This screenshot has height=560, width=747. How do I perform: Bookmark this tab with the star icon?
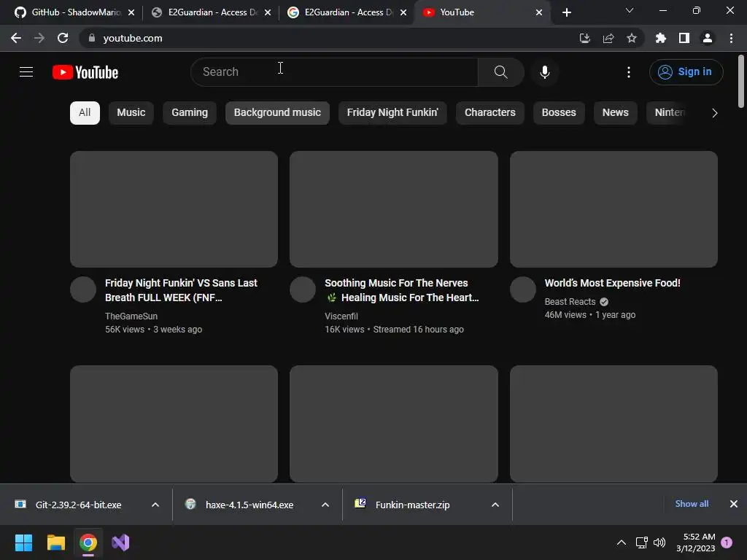[631, 38]
